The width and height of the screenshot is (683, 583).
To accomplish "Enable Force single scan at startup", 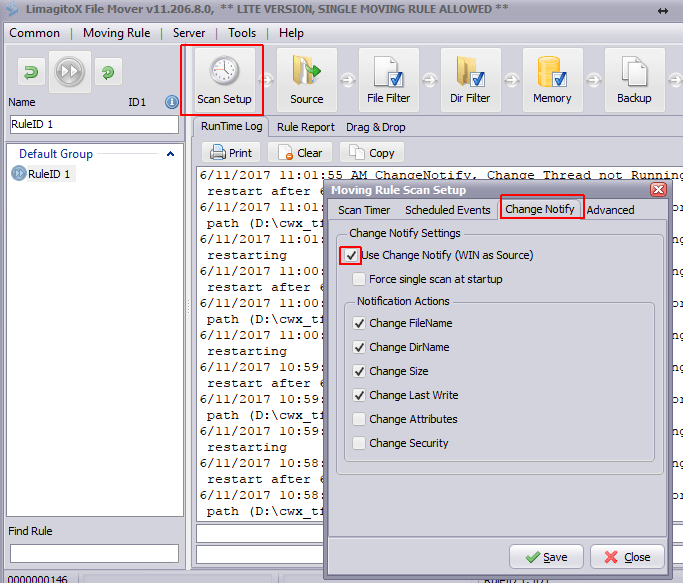I will pyautogui.click(x=360, y=280).
